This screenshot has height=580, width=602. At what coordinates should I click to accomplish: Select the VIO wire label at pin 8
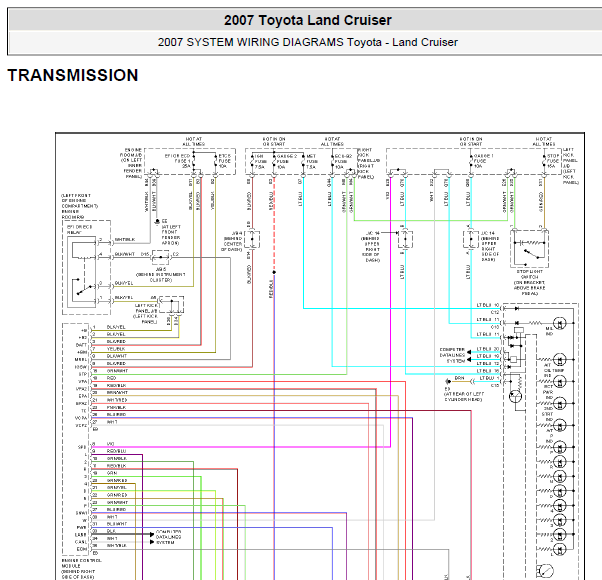click(x=111, y=444)
